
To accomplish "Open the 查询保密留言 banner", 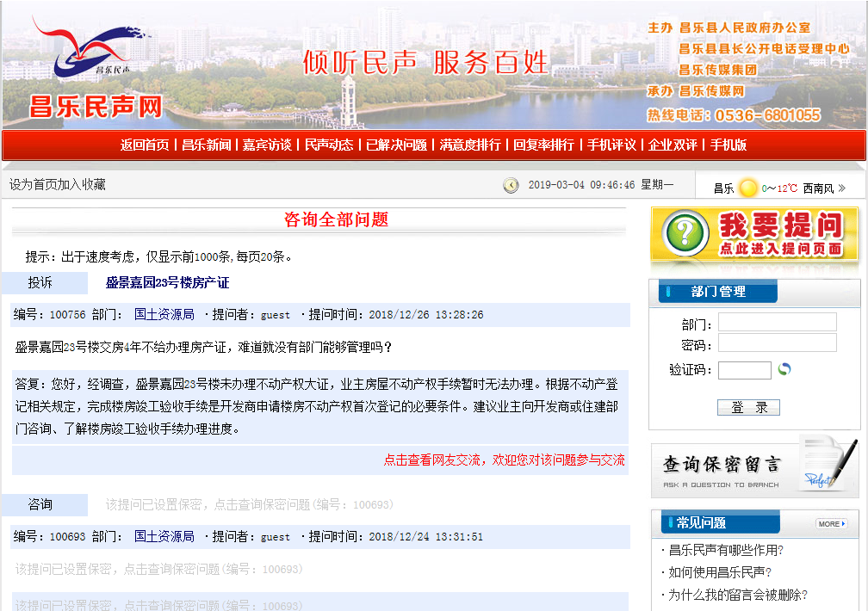I will (754, 466).
